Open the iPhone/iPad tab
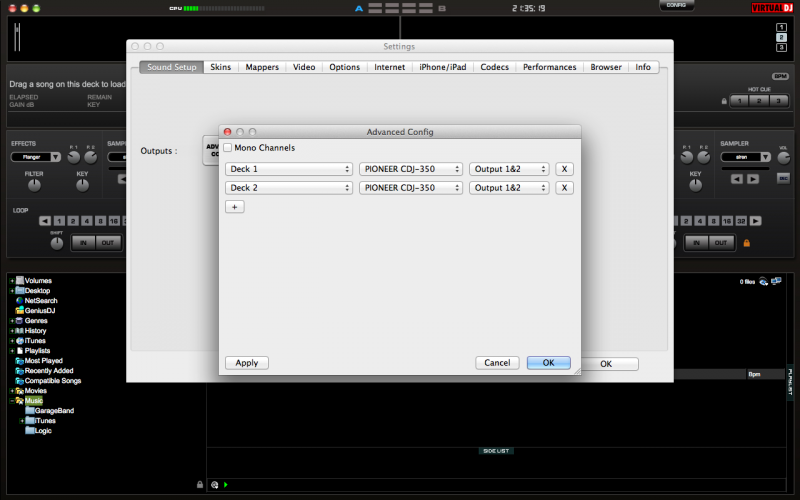This screenshot has width=800, height=500. (443, 67)
